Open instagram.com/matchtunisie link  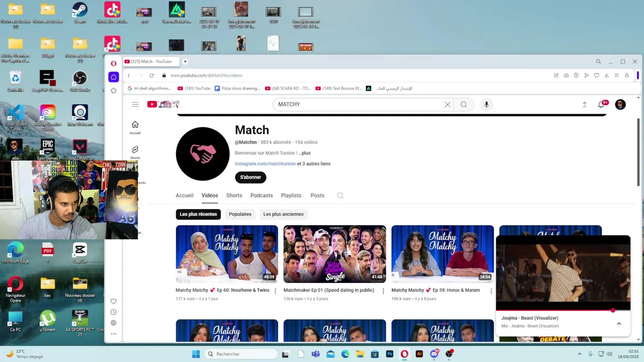pos(265,163)
